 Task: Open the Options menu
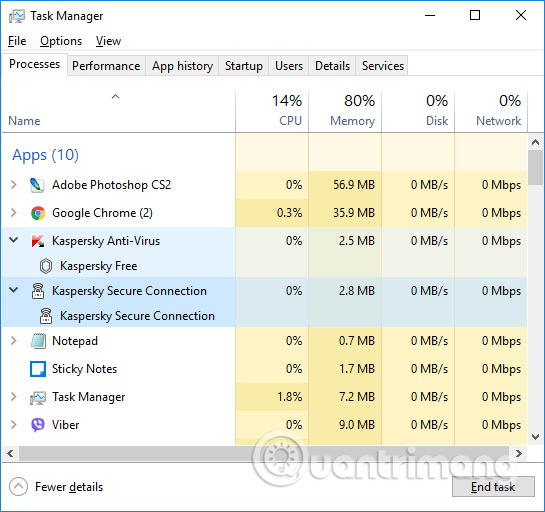tap(61, 41)
